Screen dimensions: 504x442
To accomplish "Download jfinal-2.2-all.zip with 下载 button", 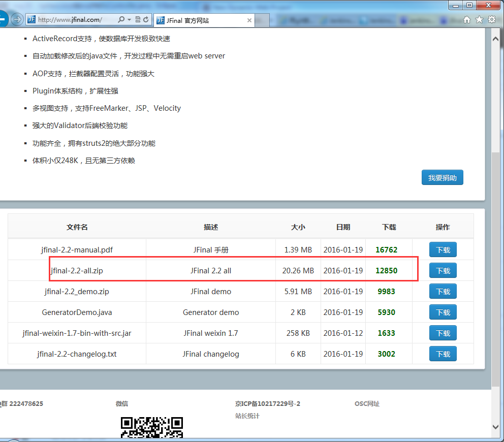I will point(443,271).
